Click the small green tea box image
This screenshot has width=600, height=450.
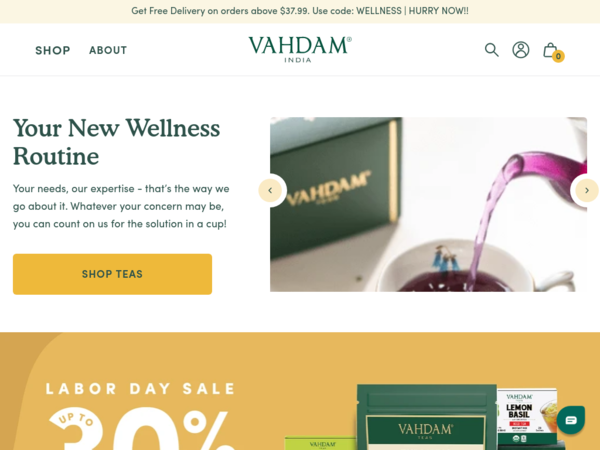coord(321,443)
